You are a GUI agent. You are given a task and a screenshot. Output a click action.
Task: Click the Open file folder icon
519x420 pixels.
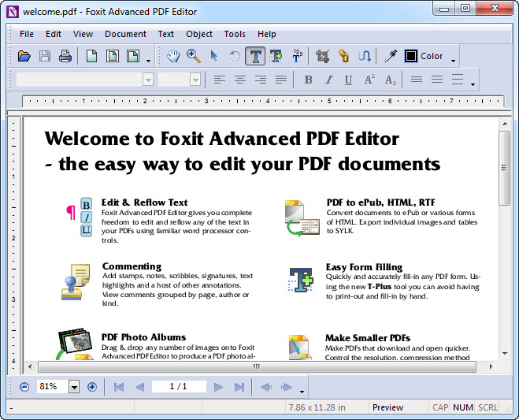pyautogui.click(x=24, y=56)
